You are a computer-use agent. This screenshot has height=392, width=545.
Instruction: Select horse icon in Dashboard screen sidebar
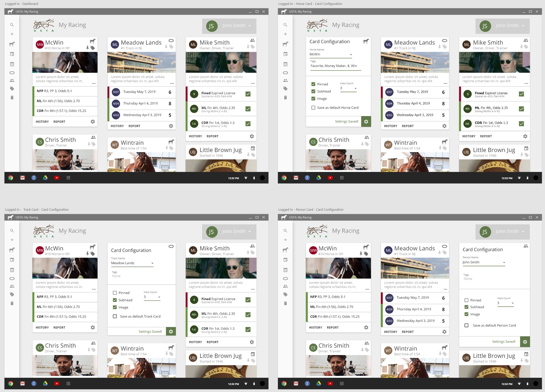pyautogui.click(x=12, y=44)
